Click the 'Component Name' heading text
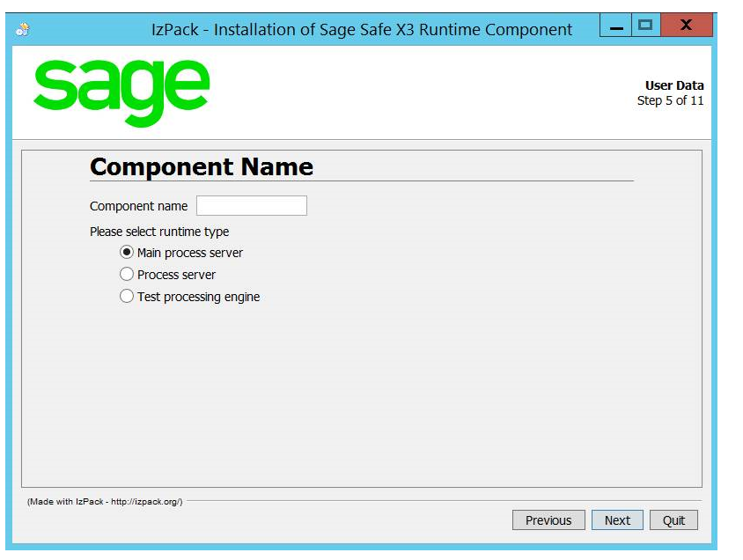Image resolution: width=743 pixels, height=560 pixels. pos(202,166)
